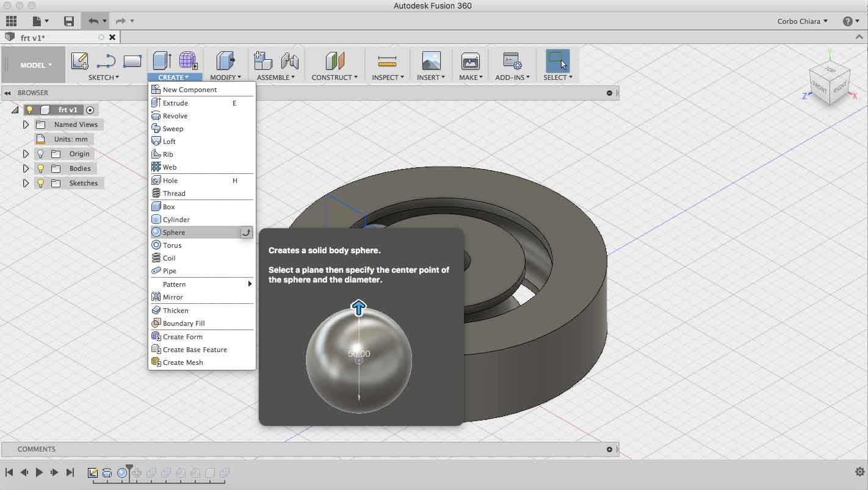
Task: Open the Help question mark menu
Action: (851, 21)
